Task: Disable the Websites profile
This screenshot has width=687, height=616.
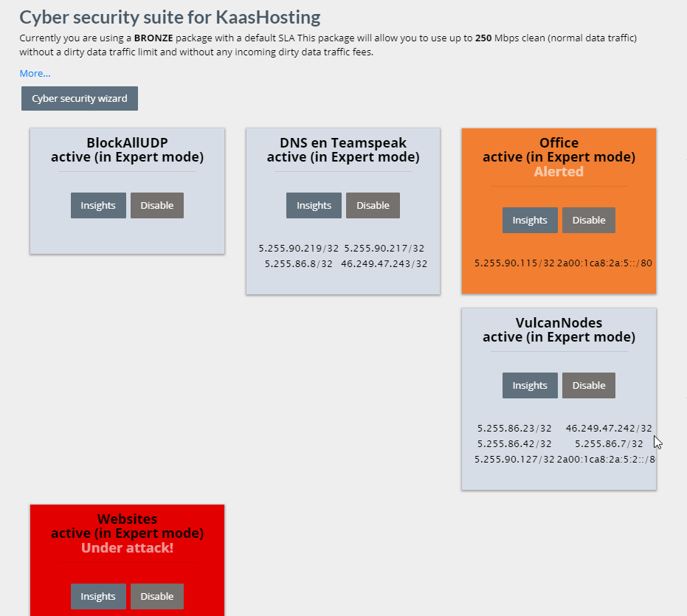Action: pyautogui.click(x=157, y=597)
